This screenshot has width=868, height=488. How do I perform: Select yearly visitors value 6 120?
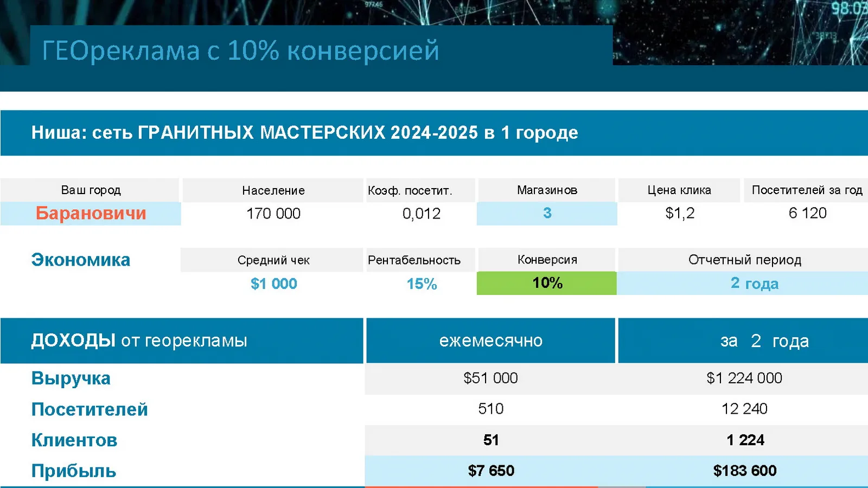807,213
